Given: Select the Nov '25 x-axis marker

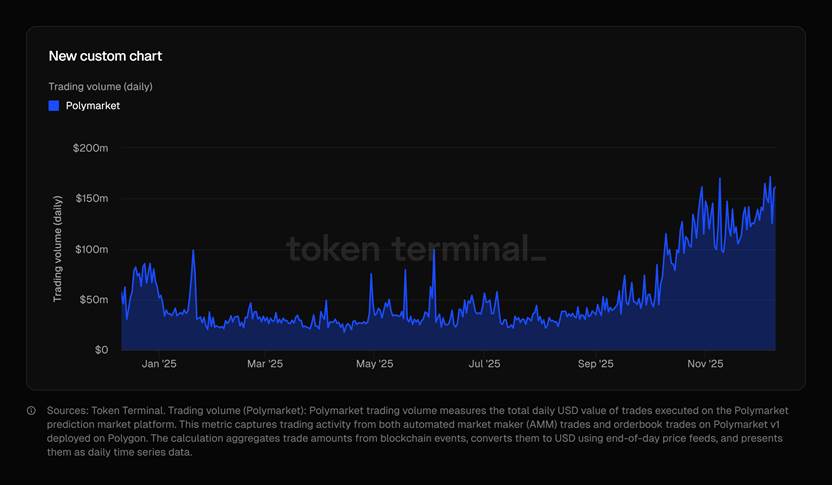Looking at the screenshot, I should pos(705,364).
